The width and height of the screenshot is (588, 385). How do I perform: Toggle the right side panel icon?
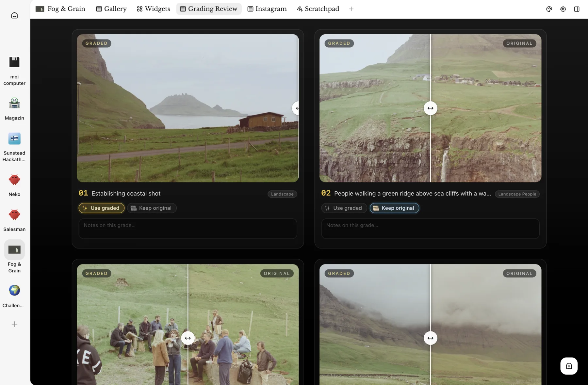[x=577, y=9]
